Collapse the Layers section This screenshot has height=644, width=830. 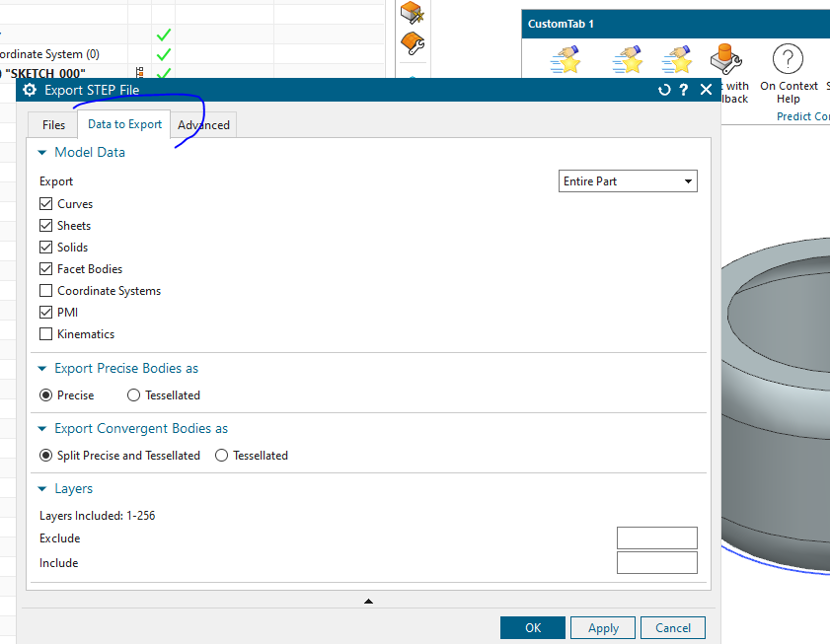pyautogui.click(x=40, y=488)
